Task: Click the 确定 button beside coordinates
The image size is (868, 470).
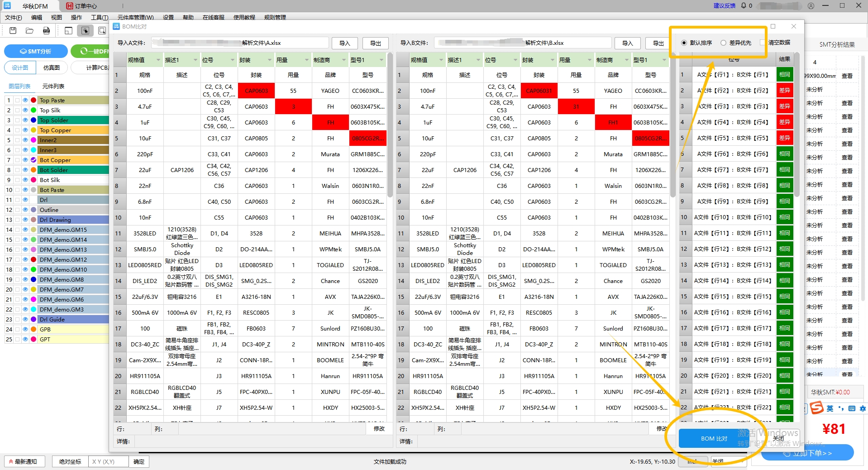Action: pos(139,461)
